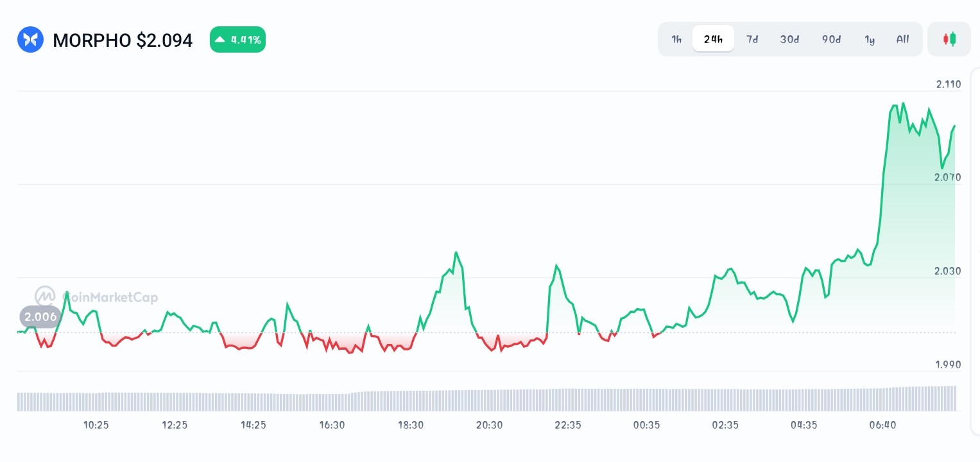Select the 1h timeframe tab
Image resolution: width=980 pixels, height=462 pixels.
pos(676,39)
